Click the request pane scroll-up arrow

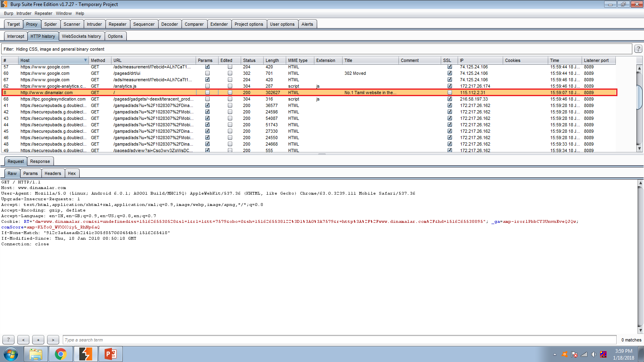(x=640, y=183)
